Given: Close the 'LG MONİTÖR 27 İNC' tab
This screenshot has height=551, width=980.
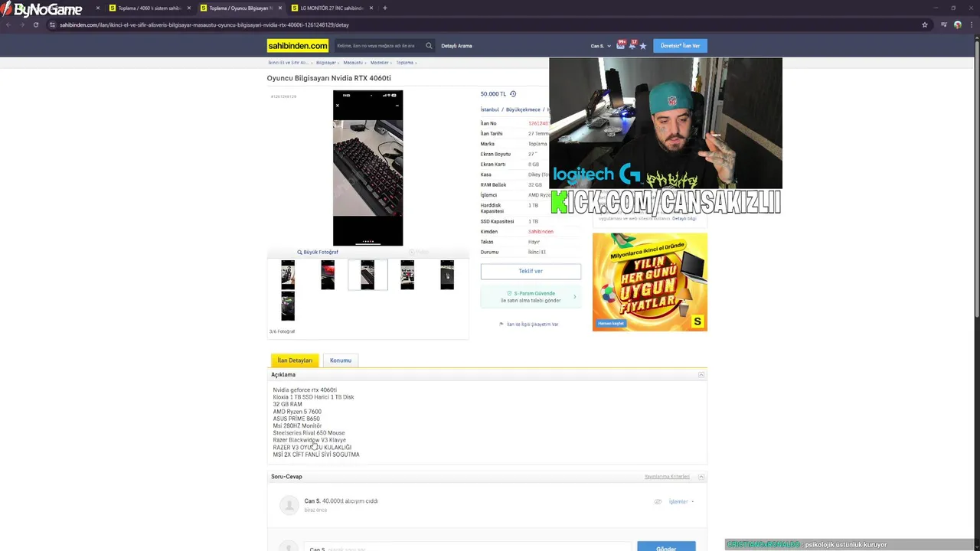Looking at the screenshot, I should pos(372,8).
